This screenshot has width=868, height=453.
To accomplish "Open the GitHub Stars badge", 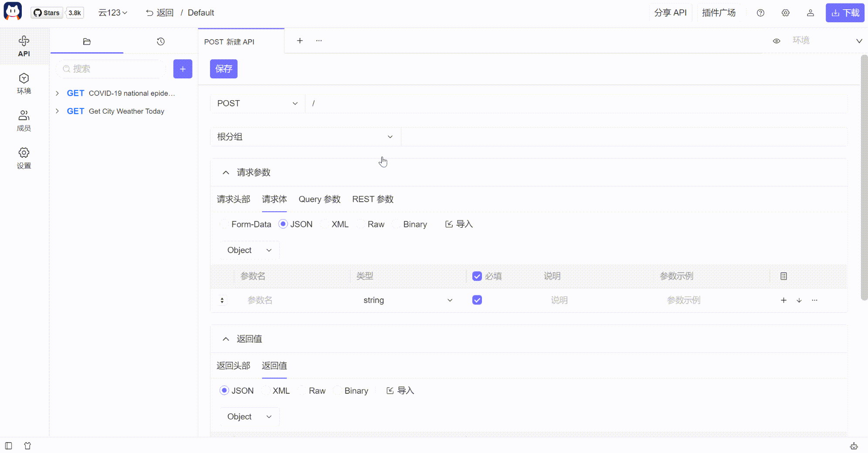I will pyautogui.click(x=47, y=13).
